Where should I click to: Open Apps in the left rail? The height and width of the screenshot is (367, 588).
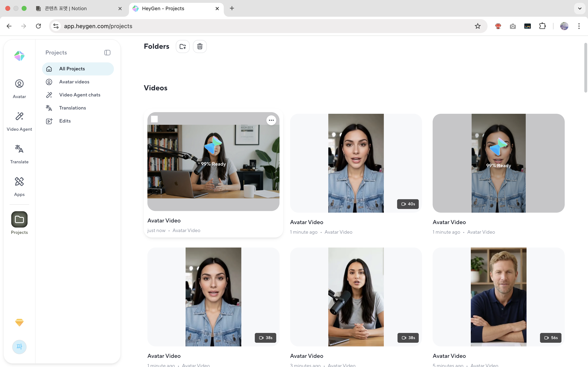[19, 186]
